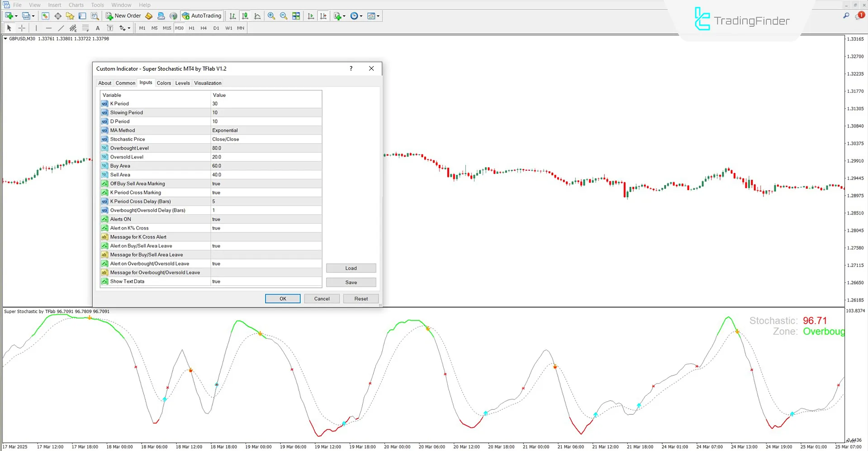Open the Periodicity clock dropdown
Viewport: 868px width, 451px height.
pyautogui.click(x=356, y=16)
